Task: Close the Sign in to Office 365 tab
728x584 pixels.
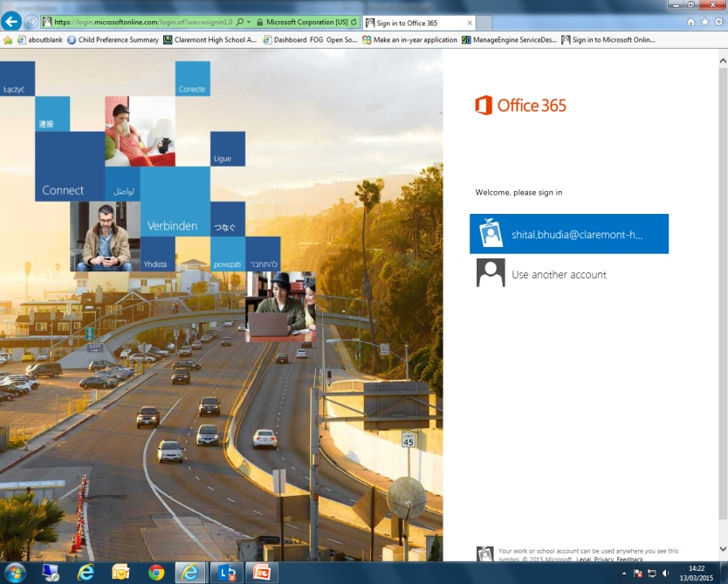Action: 470,23
